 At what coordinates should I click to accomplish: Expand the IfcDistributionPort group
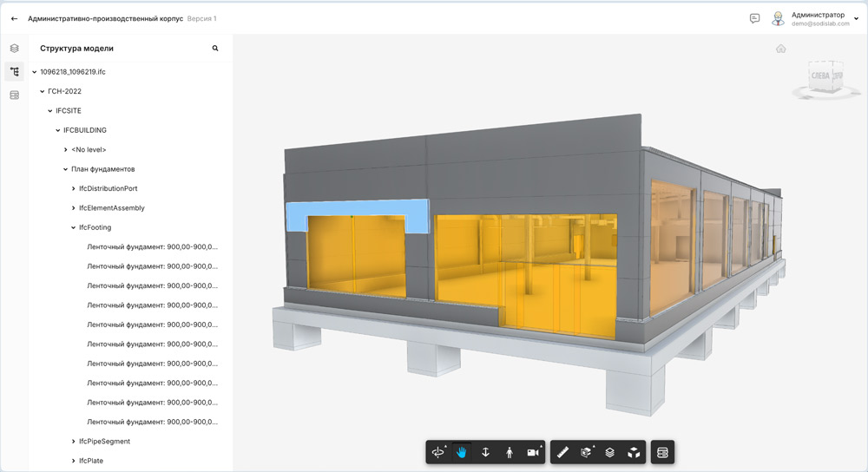73,188
